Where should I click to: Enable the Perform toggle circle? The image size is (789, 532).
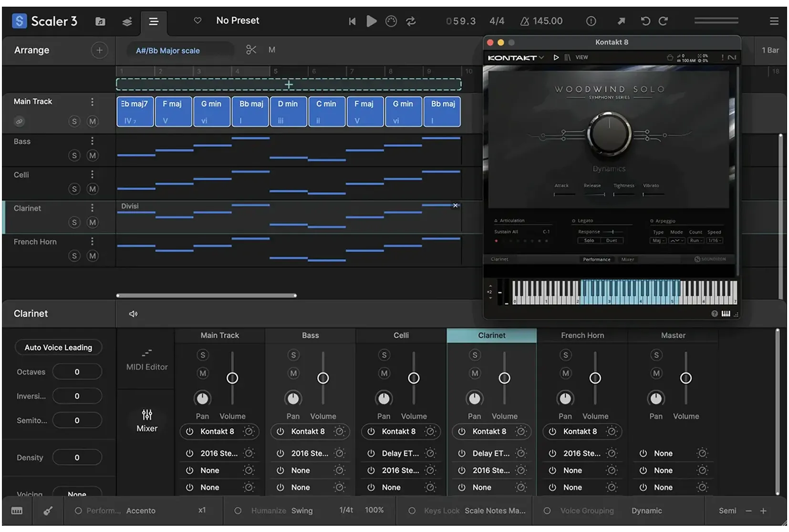coord(78,511)
